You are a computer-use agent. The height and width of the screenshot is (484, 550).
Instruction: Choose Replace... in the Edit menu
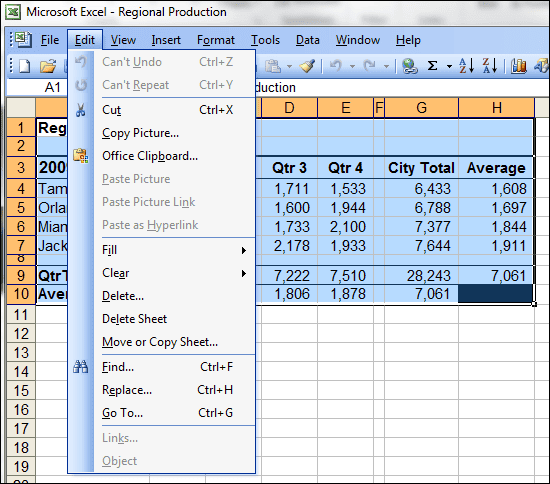pos(174,390)
